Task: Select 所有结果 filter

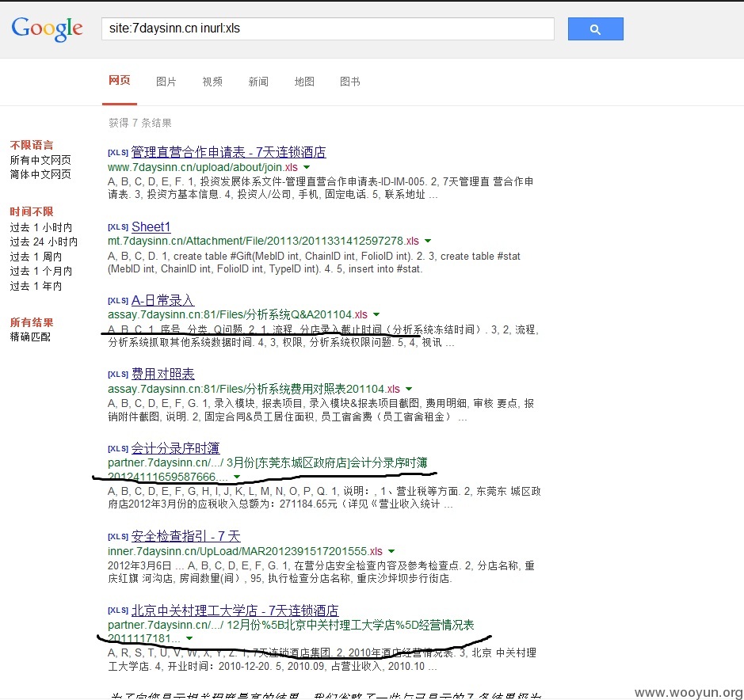Action: (x=32, y=322)
